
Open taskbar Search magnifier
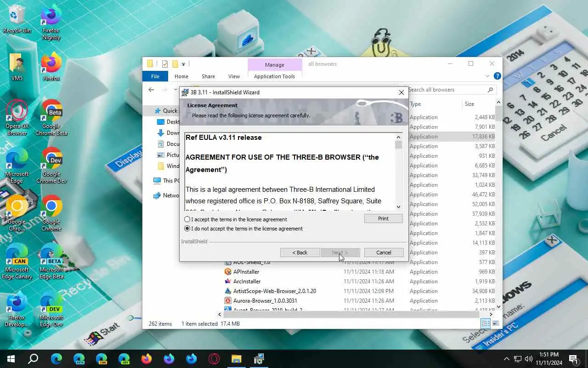tap(33, 359)
